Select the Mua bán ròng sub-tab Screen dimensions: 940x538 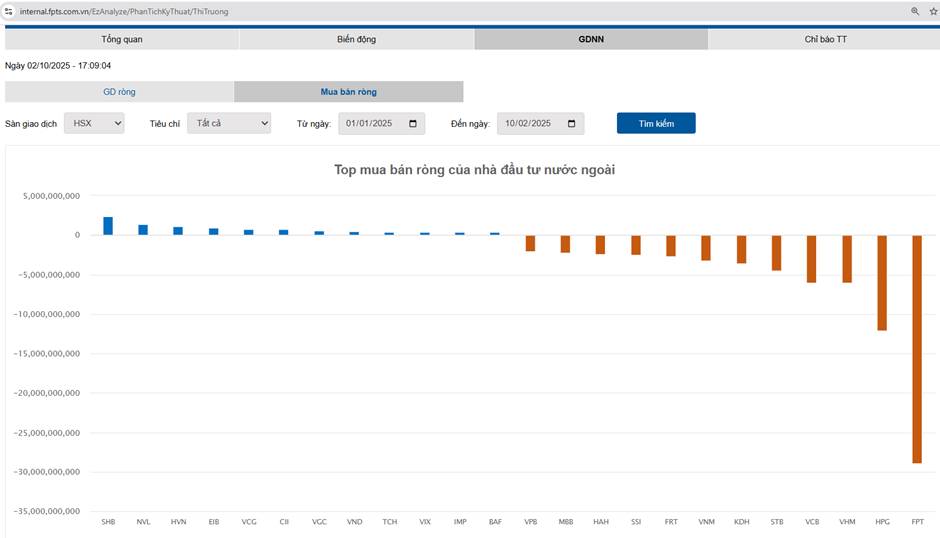(x=348, y=92)
